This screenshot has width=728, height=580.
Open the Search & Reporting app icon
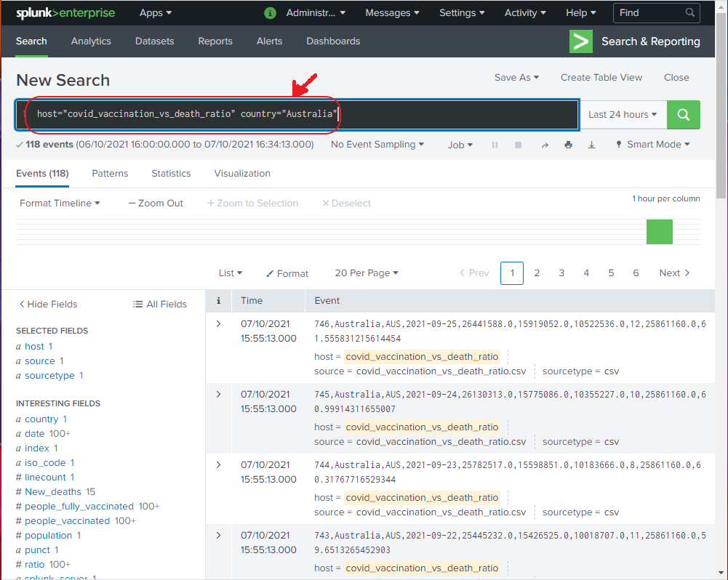580,41
